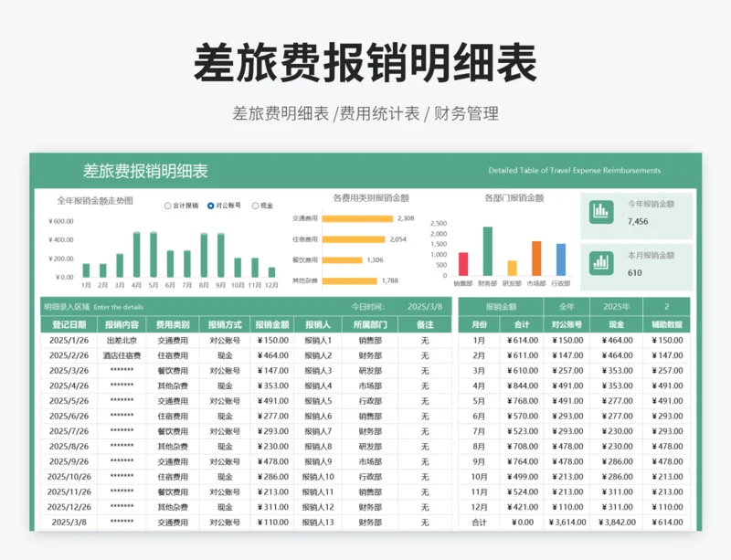The width and height of the screenshot is (731, 560).
Task: Click the 餐饮费用 bar in category chart
Action: (x=342, y=260)
